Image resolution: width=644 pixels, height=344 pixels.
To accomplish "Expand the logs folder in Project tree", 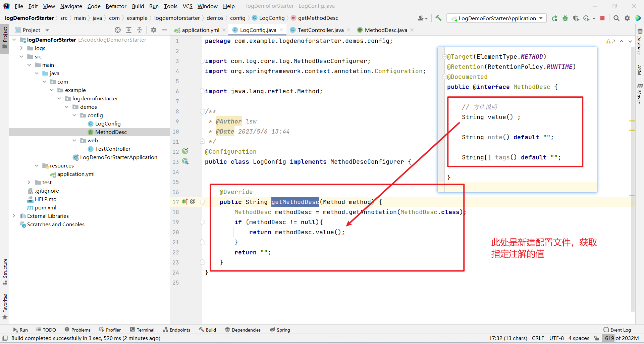I will click(21, 48).
